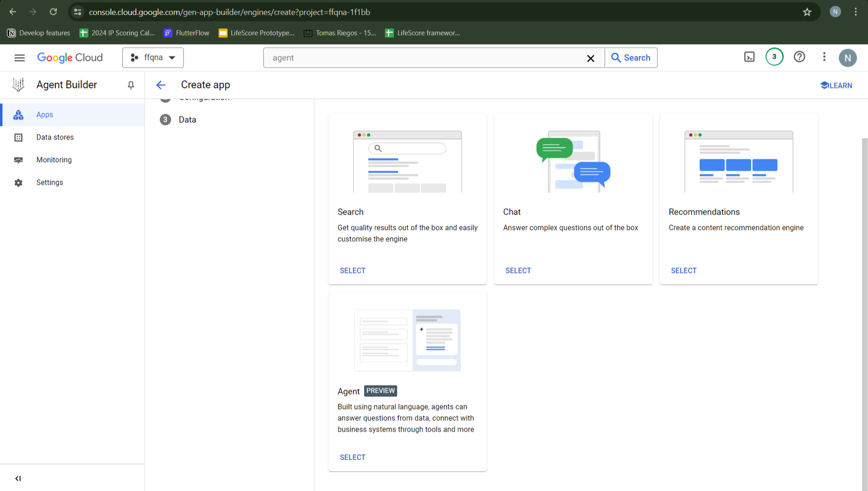Open Monitoring in the sidebar
The image size is (868, 491).
point(54,160)
